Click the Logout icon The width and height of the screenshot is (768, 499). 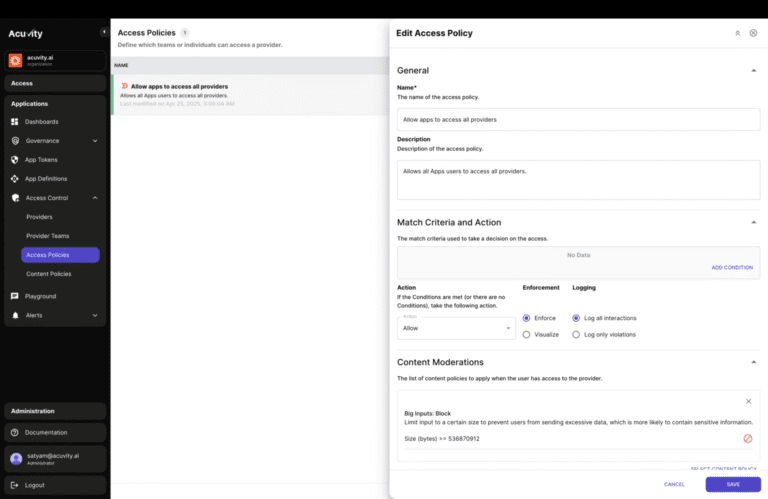[x=15, y=485]
